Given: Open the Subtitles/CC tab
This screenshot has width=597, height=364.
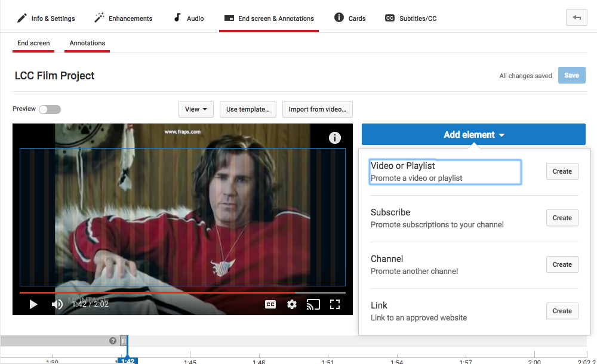Looking at the screenshot, I should pos(411,18).
